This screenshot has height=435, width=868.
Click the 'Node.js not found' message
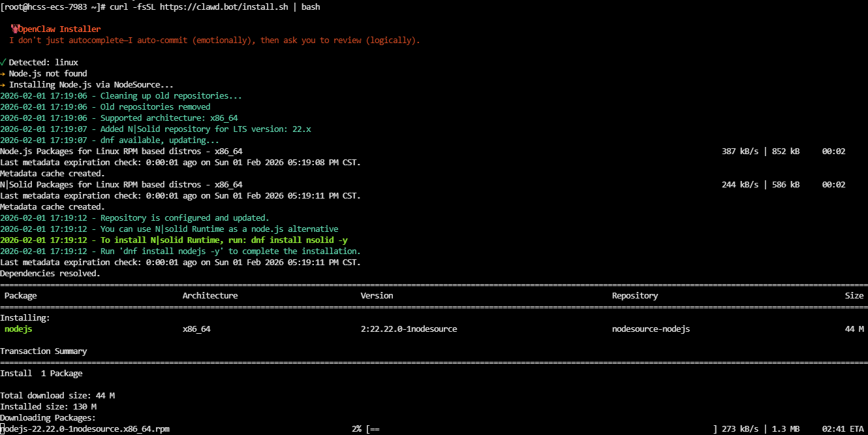coord(48,74)
